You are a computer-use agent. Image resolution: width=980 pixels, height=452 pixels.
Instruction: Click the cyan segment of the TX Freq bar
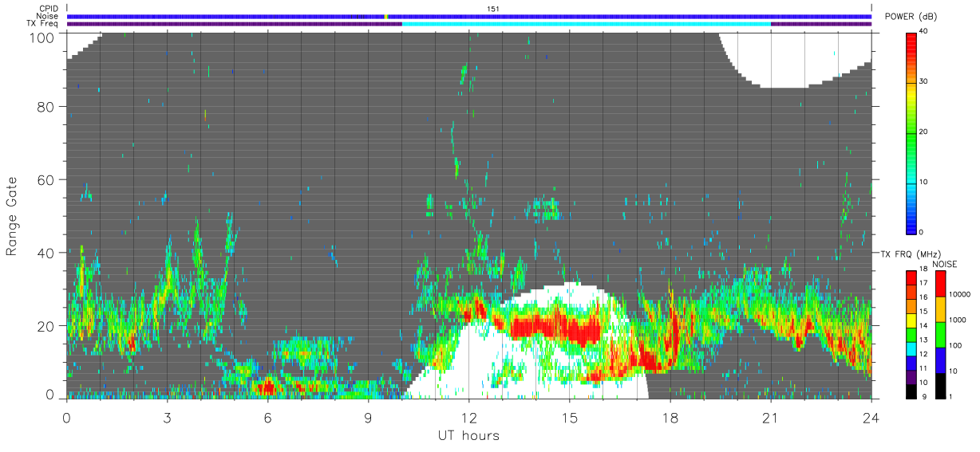click(587, 24)
